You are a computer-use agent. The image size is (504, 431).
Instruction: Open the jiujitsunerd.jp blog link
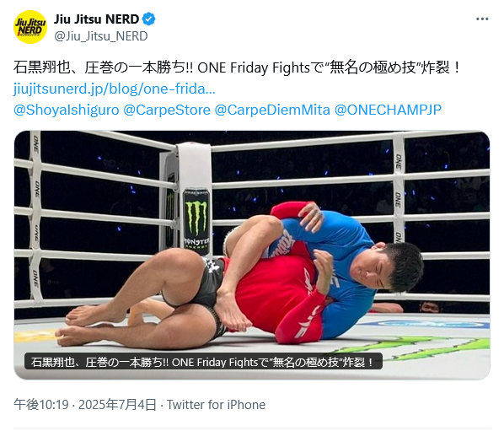coord(115,89)
